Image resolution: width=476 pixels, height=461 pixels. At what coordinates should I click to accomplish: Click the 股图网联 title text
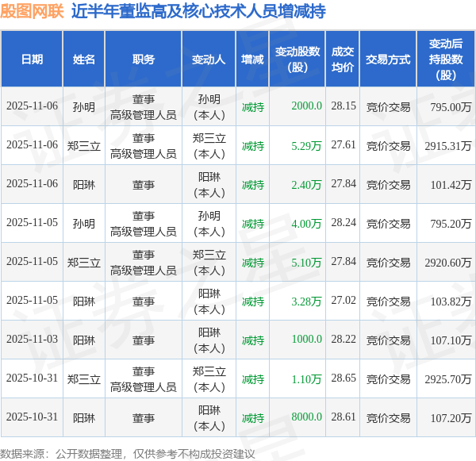click(32, 11)
